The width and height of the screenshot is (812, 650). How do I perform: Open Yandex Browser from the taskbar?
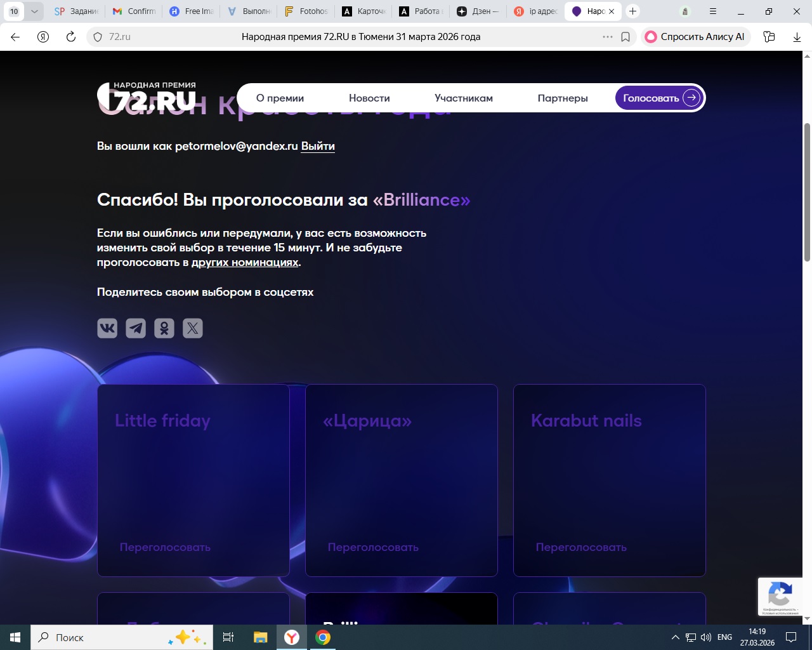(292, 637)
